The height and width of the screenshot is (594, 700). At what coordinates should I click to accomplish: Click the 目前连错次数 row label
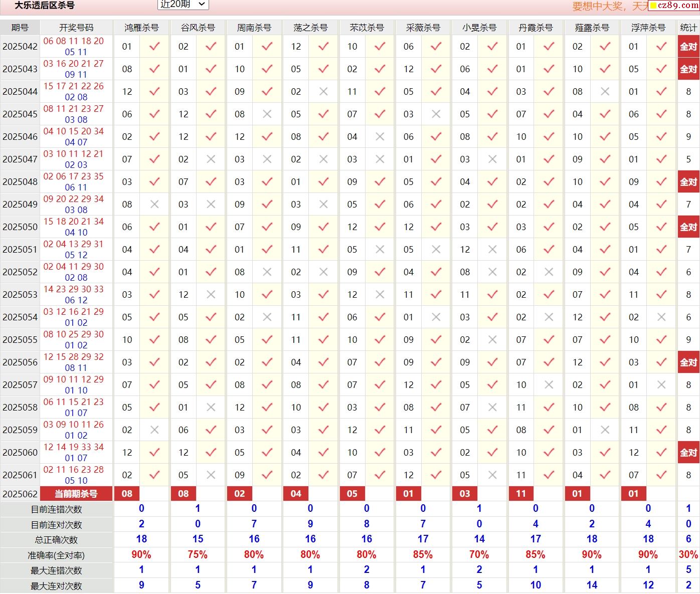click(x=56, y=510)
